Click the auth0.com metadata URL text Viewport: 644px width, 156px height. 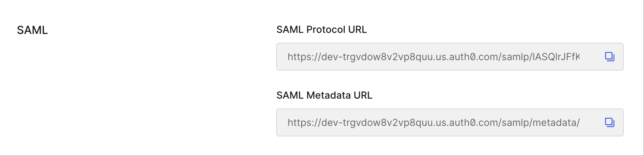pyautogui.click(x=434, y=122)
